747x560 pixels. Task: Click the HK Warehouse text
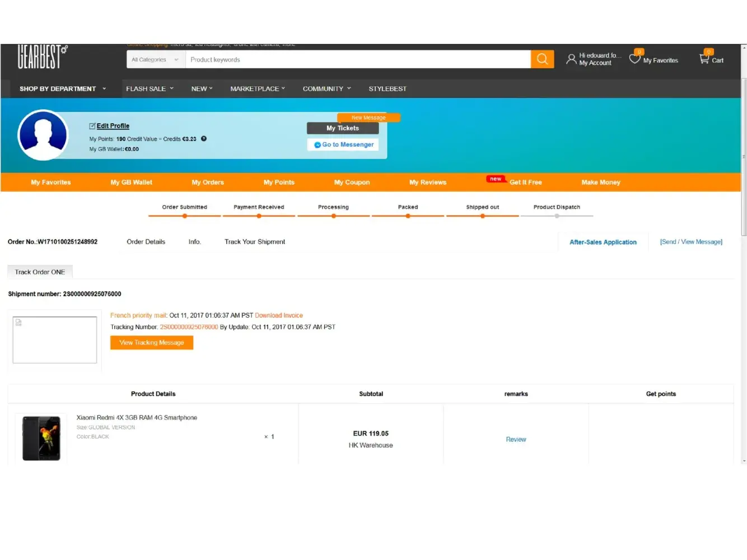coord(371,446)
